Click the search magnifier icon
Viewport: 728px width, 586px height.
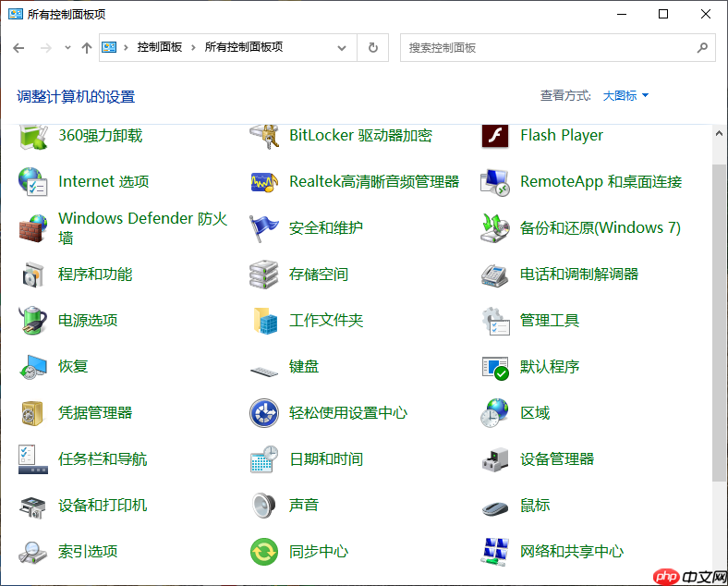pos(702,47)
